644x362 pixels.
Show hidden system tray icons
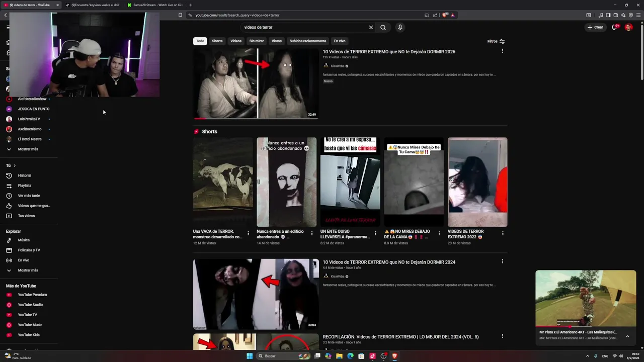click(x=587, y=356)
